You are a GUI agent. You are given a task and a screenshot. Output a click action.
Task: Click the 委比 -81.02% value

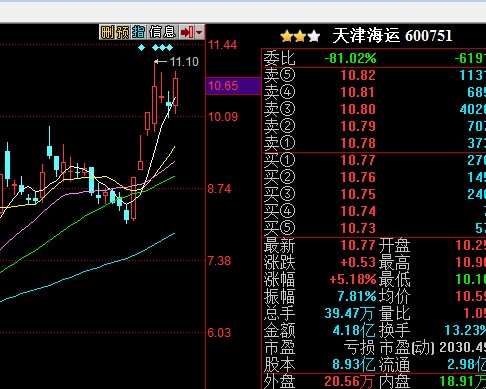coord(350,59)
